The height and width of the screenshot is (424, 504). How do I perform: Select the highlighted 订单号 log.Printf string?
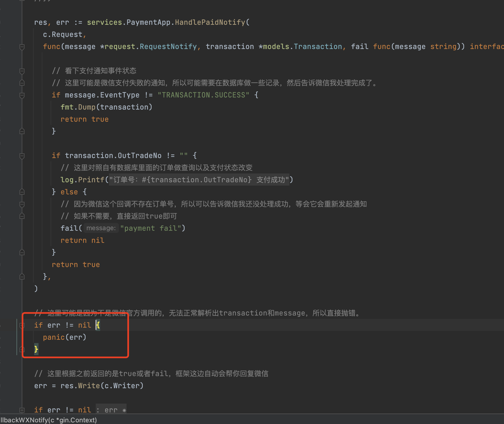[199, 180]
